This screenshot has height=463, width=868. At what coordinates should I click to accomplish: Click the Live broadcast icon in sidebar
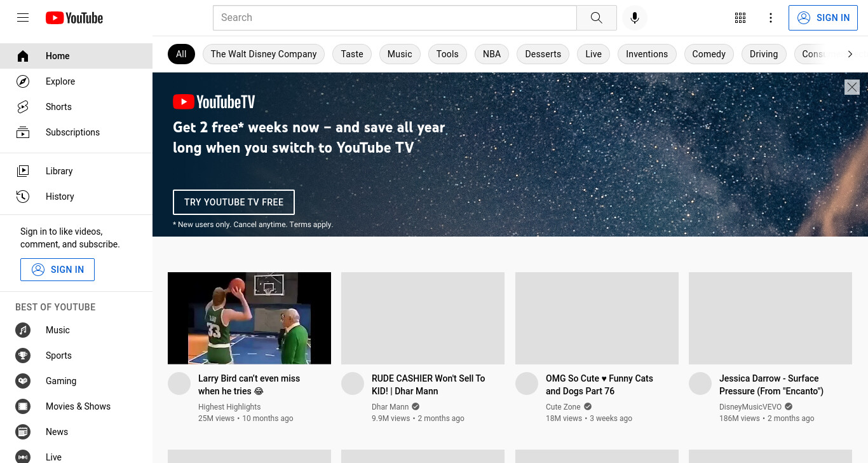(x=23, y=457)
